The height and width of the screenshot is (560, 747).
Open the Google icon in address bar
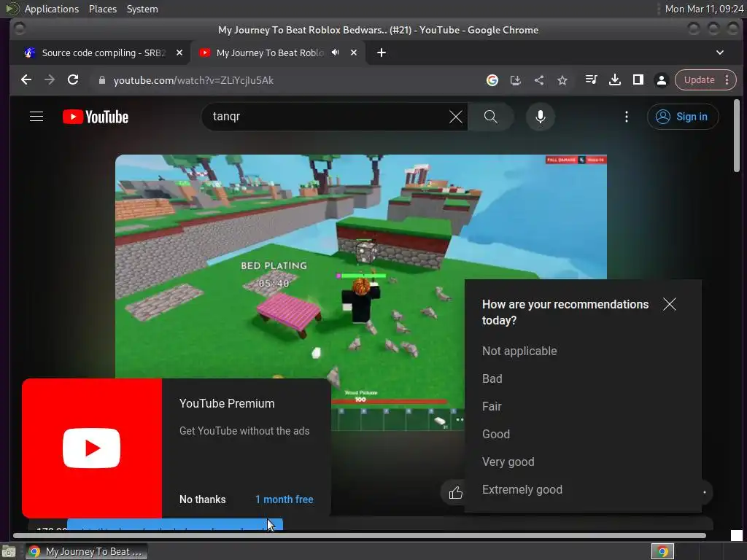click(x=492, y=80)
